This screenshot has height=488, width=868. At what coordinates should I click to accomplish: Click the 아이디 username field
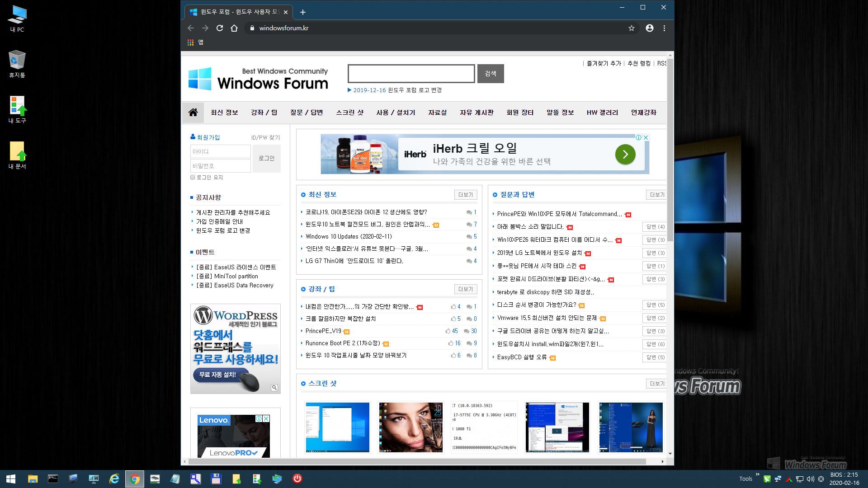tap(221, 151)
